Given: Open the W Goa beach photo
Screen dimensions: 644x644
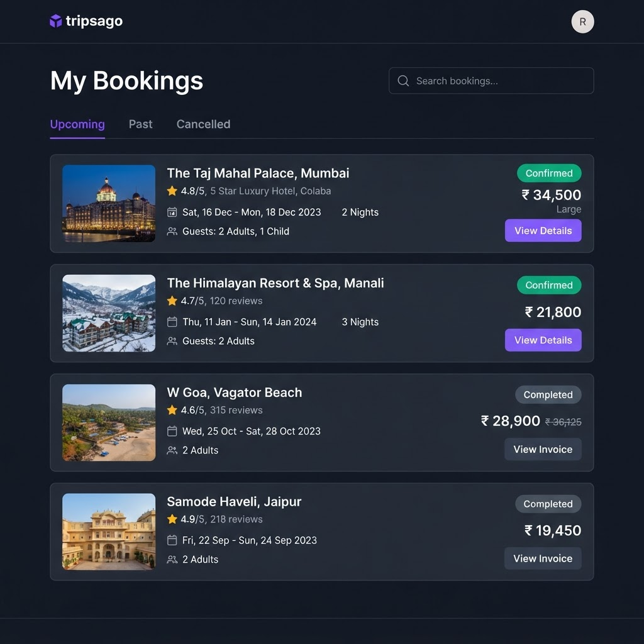Looking at the screenshot, I should pyautogui.click(x=109, y=423).
